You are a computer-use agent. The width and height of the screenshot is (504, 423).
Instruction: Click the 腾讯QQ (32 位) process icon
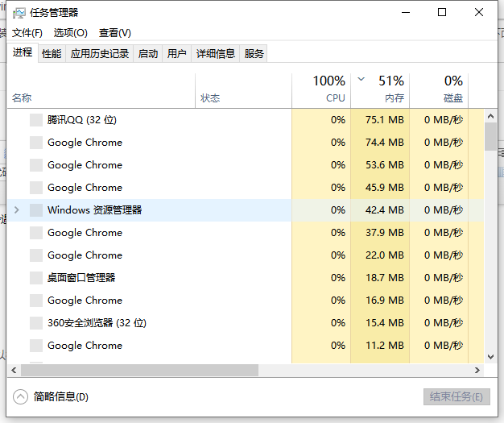coord(35,120)
